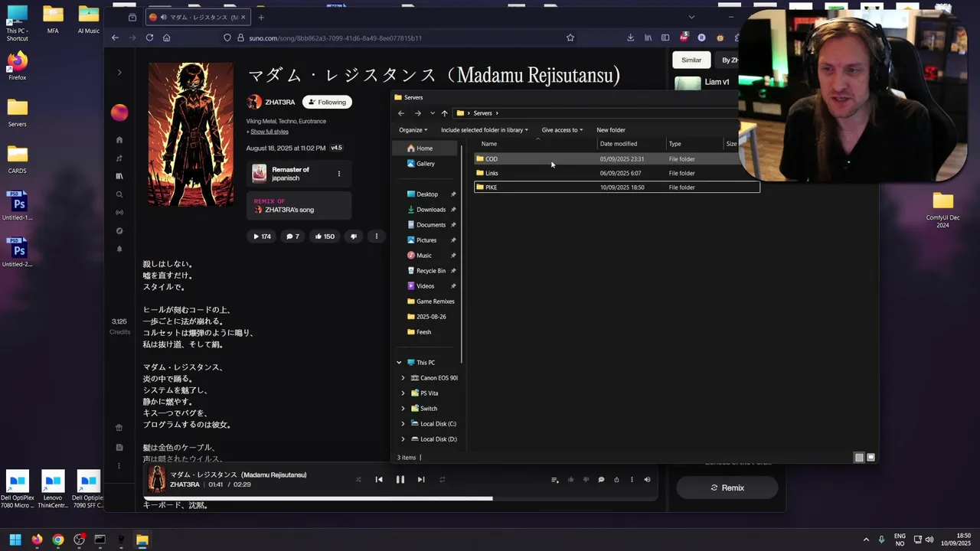
Task: Open the Windows Start menu
Action: pos(15,540)
